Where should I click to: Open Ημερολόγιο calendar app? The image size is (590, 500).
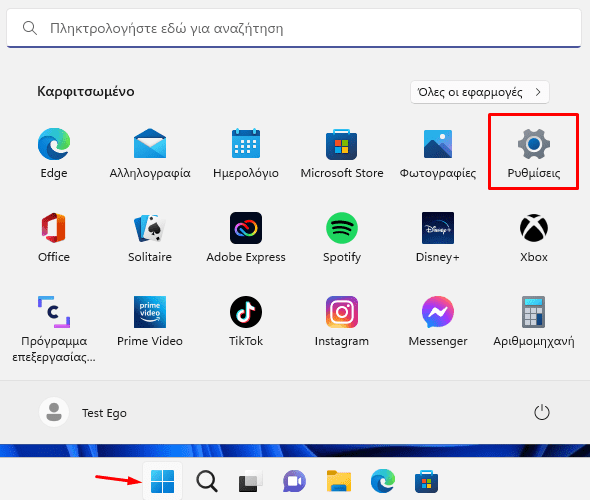click(246, 153)
